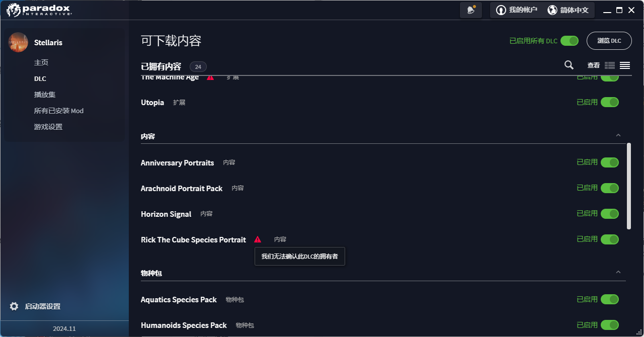The image size is (644, 337).
Task: Click the launcher settings gear icon
Action: pos(14,306)
